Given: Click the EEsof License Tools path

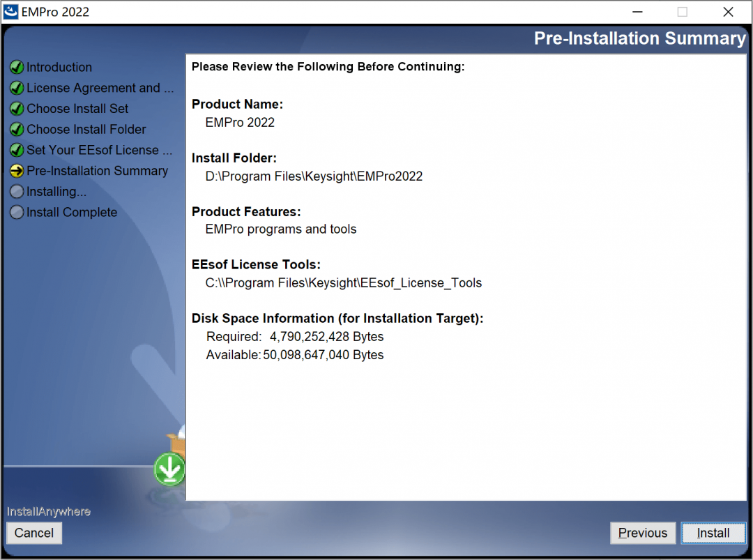Looking at the screenshot, I should (343, 283).
